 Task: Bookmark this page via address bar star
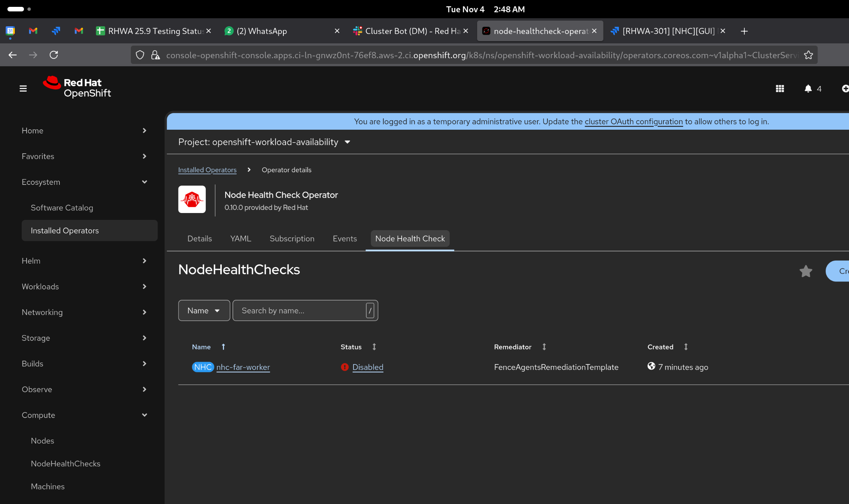point(808,55)
